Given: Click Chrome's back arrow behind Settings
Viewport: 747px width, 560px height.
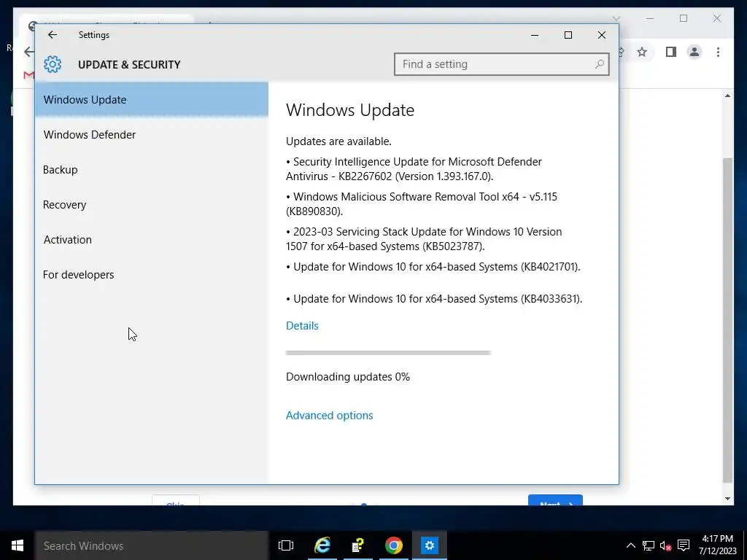Looking at the screenshot, I should pos(28,52).
